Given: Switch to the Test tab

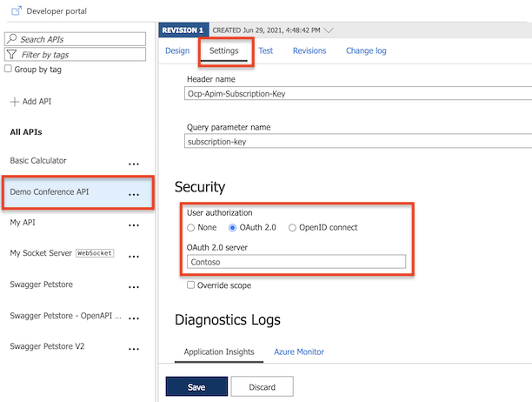Looking at the screenshot, I should coord(265,50).
